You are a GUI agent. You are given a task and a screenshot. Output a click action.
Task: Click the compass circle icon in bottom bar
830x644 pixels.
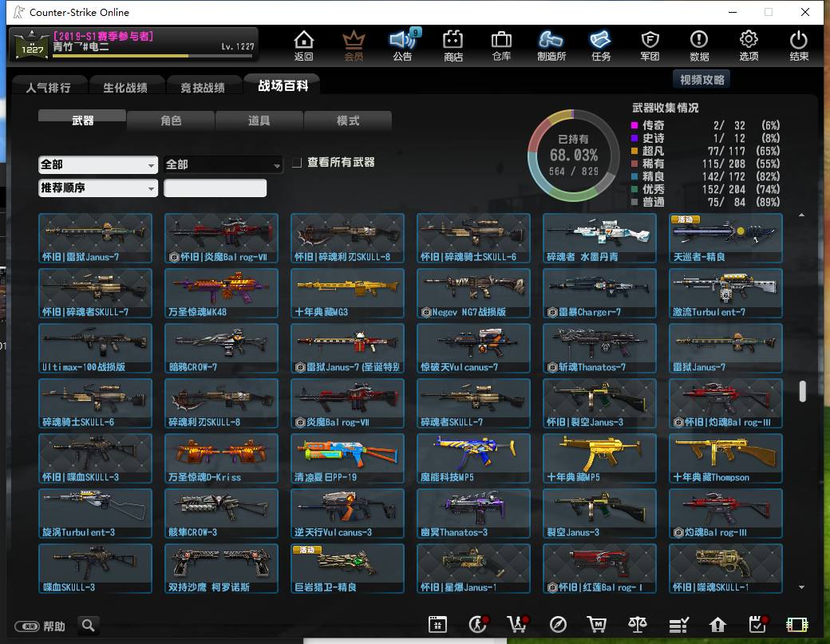click(558, 625)
